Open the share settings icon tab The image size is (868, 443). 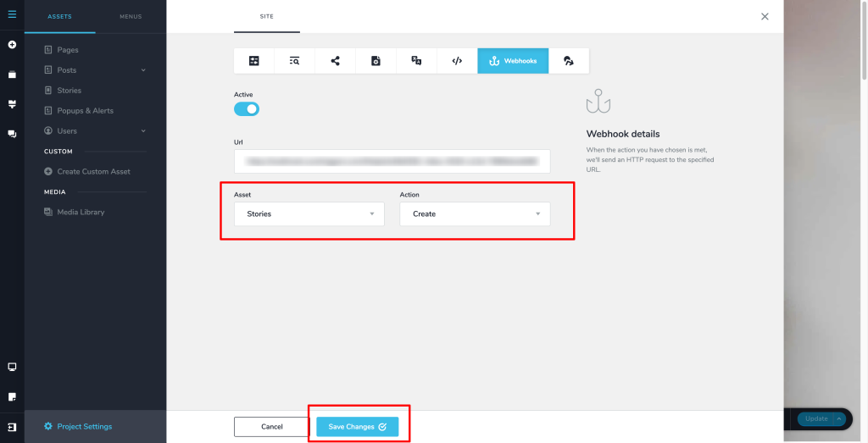(335, 61)
